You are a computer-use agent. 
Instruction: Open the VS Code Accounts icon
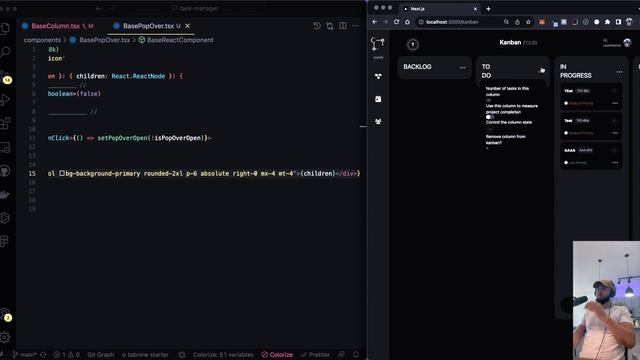(x=5, y=314)
